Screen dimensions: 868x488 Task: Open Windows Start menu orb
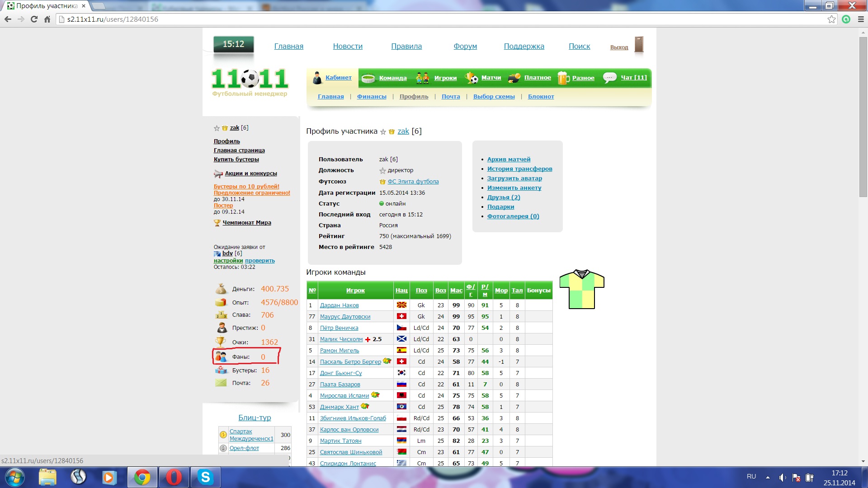point(14,477)
